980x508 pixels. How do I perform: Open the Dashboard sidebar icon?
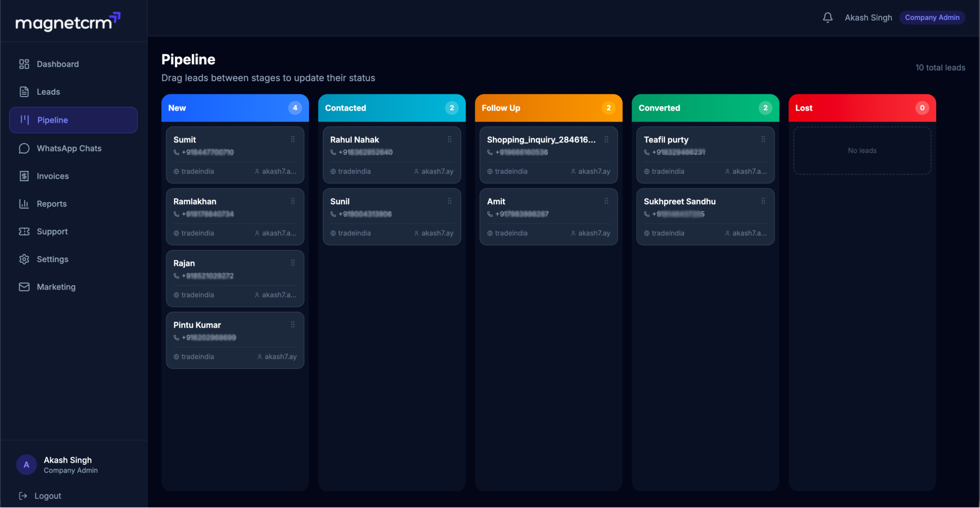(x=24, y=64)
